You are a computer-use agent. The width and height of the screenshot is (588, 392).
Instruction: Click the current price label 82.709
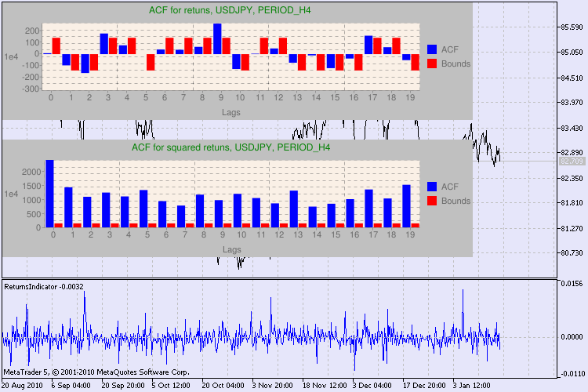point(572,162)
